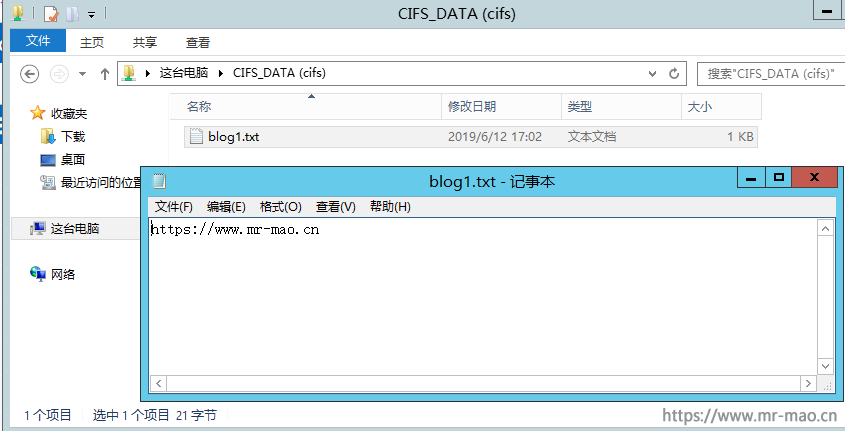
Task: Select the blog1.txt file icon
Action: pyautogui.click(x=196, y=136)
